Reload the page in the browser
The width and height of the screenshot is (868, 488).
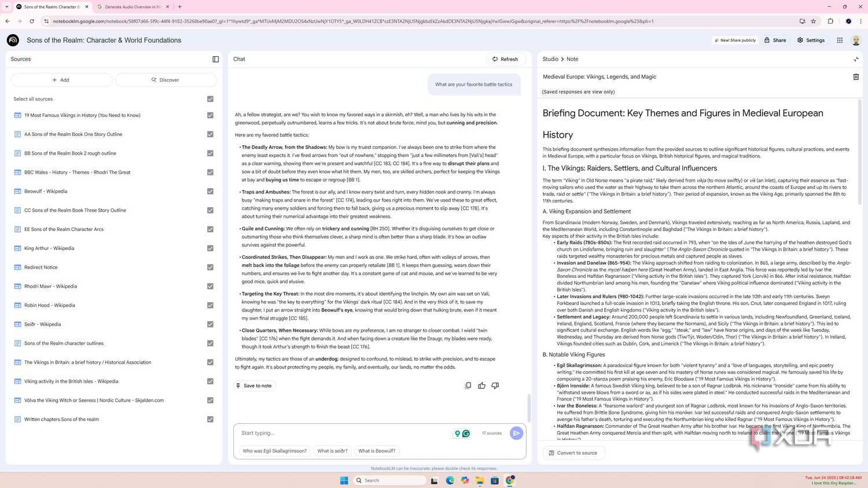(x=32, y=21)
